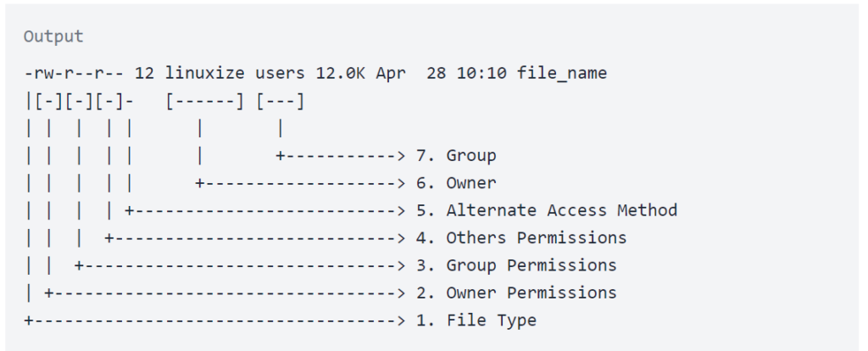868x351 pixels.
Task: Click "5. Alternate Access Method" label
Action: [546, 210]
